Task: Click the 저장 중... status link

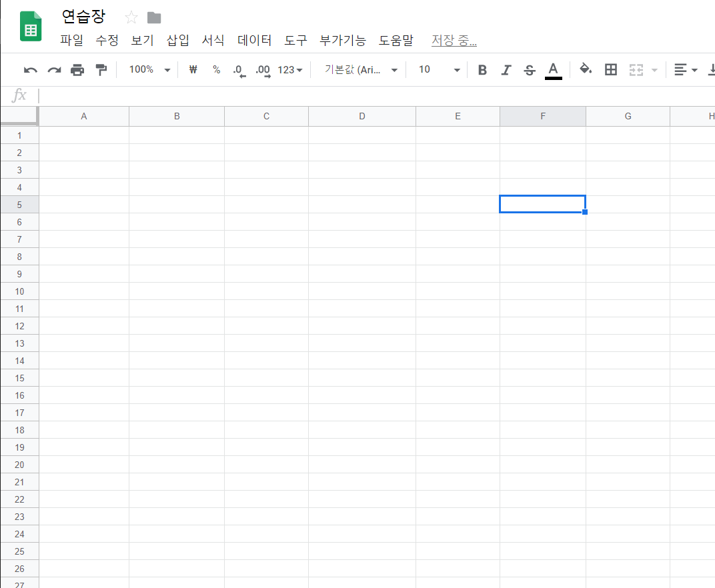Action: [454, 41]
